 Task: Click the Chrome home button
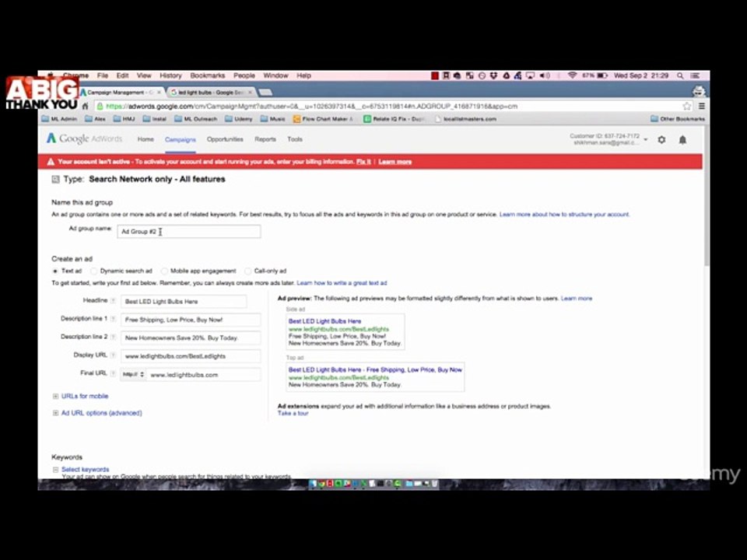(86, 107)
